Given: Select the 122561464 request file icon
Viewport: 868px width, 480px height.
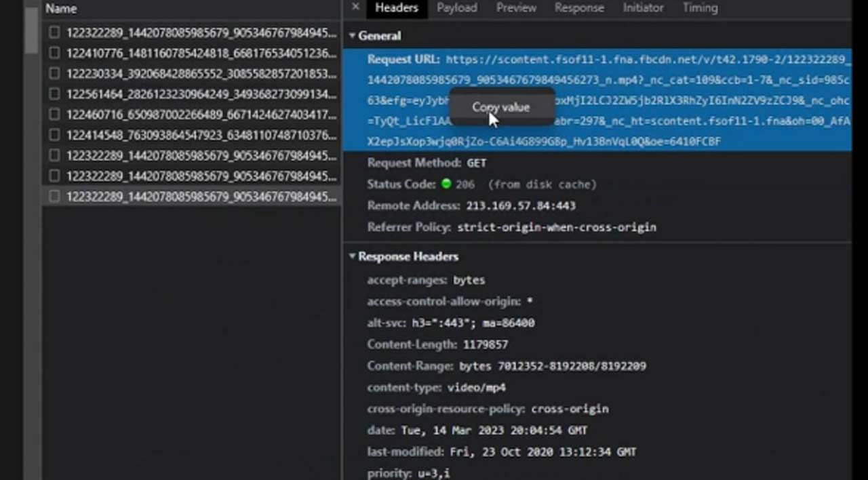Looking at the screenshot, I should [54, 94].
